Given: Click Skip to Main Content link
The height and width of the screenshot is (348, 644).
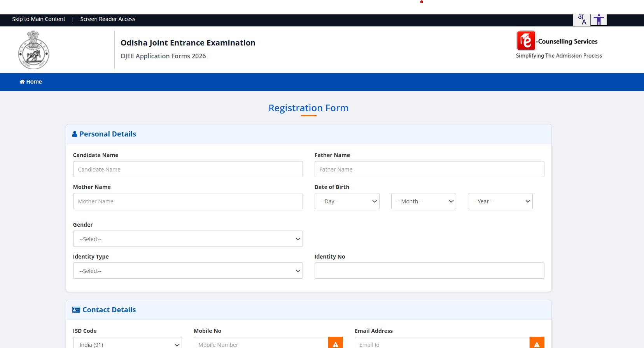Looking at the screenshot, I should click(38, 19).
